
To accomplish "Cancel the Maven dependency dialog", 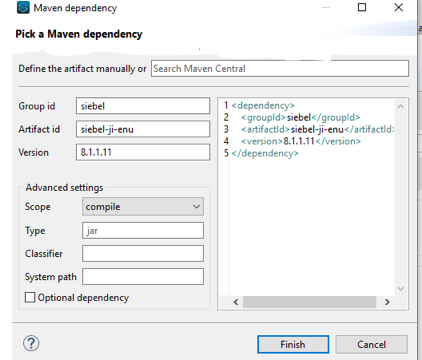I will 371,344.
